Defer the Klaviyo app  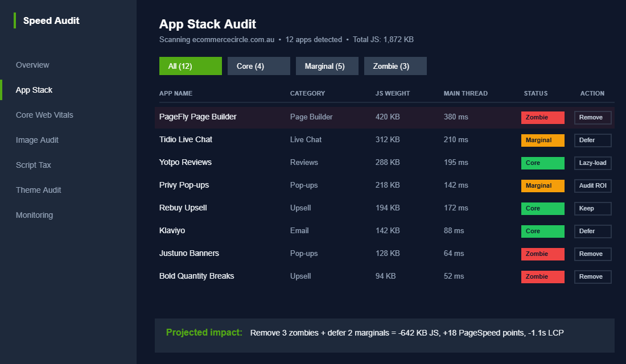[593, 231]
